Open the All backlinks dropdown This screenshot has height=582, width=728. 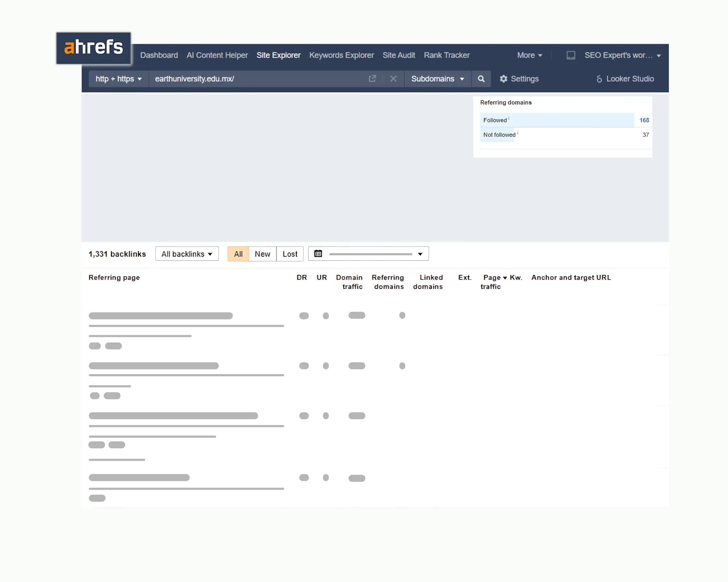(187, 254)
